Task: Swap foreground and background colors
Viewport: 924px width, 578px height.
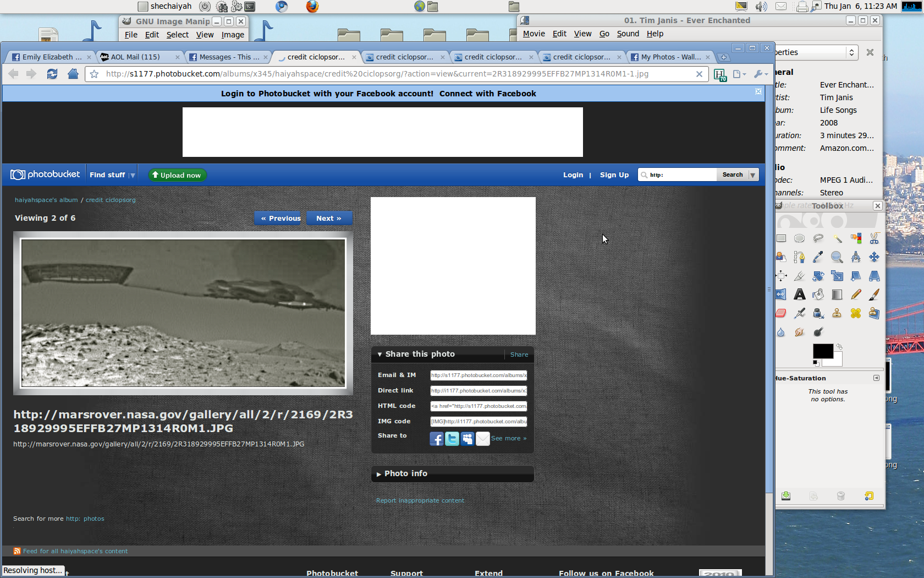Action: coord(839,347)
